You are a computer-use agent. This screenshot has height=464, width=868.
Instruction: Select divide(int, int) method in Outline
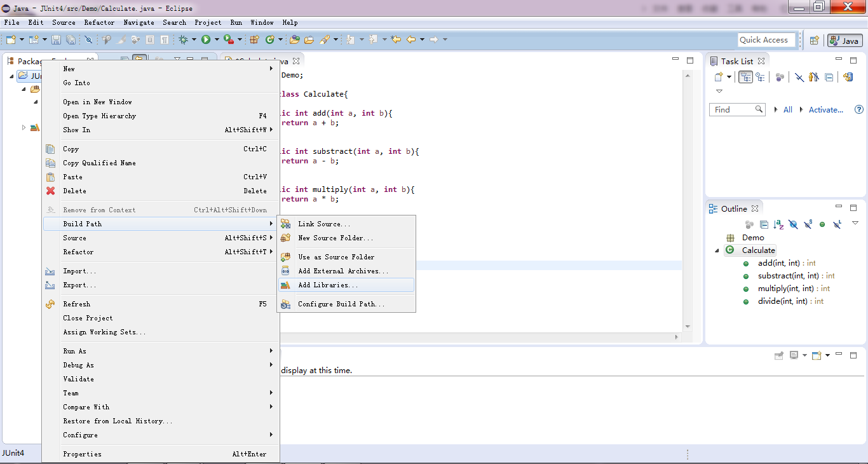click(782, 301)
